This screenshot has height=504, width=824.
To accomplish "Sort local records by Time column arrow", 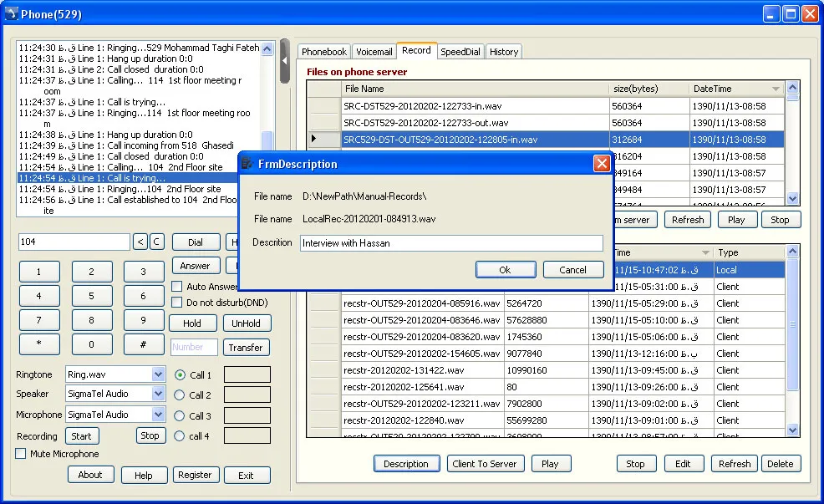I will (706, 252).
